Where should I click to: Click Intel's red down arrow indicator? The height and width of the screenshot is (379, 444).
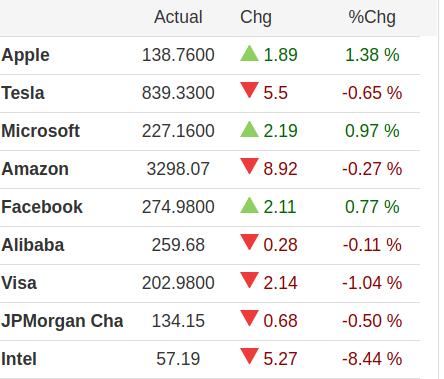tap(249, 356)
